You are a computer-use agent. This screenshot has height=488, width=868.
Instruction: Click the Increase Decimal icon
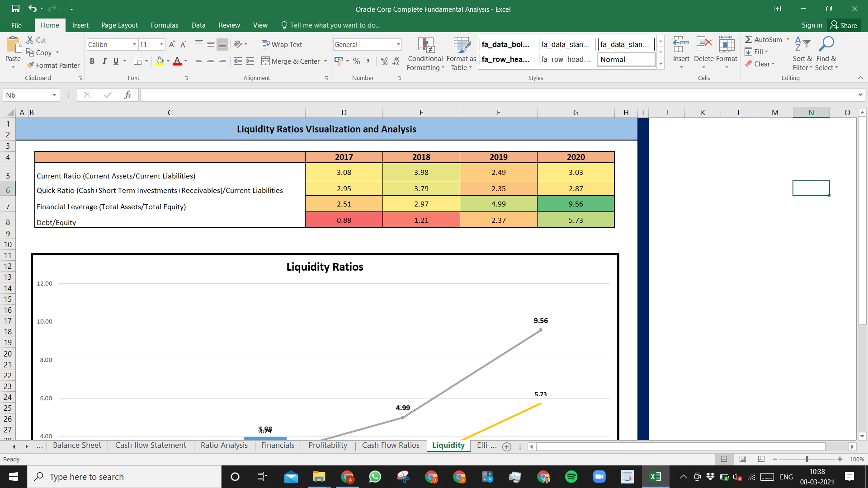384,61
